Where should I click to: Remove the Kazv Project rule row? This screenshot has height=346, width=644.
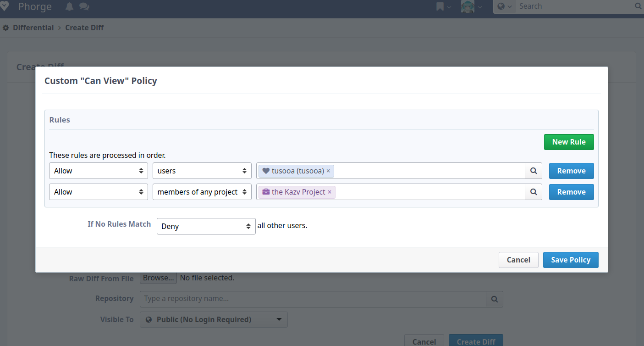(571, 192)
